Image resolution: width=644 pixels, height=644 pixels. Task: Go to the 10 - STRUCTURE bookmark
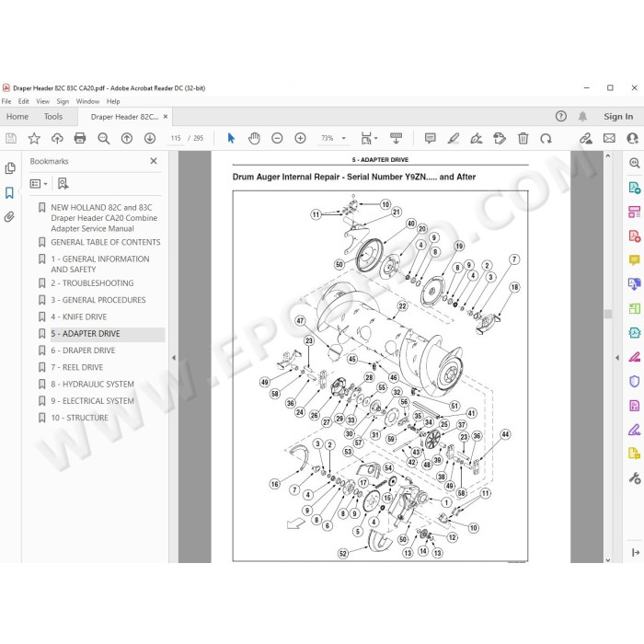[x=80, y=418]
